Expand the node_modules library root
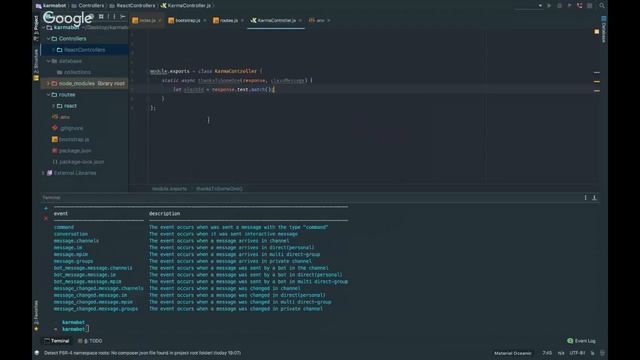This screenshot has height=360, width=640. click(x=48, y=83)
